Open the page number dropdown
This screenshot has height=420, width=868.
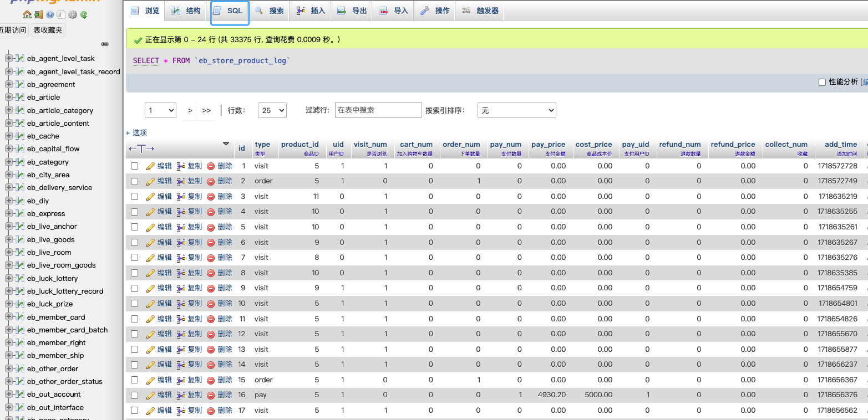160,110
